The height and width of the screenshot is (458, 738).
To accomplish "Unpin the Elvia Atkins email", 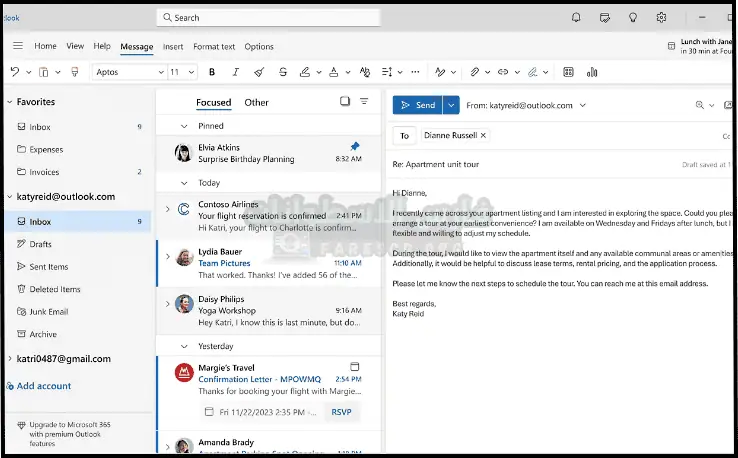I will pyautogui.click(x=354, y=146).
